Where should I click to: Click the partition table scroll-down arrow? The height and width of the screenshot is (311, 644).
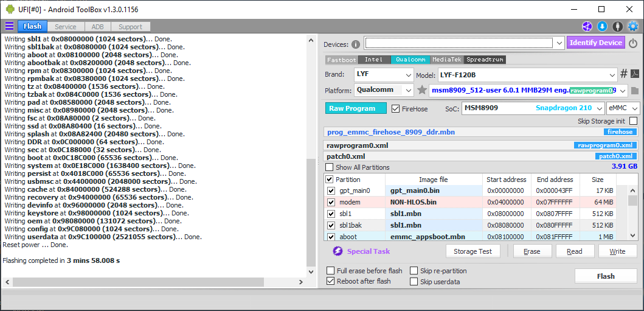[633, 236]
